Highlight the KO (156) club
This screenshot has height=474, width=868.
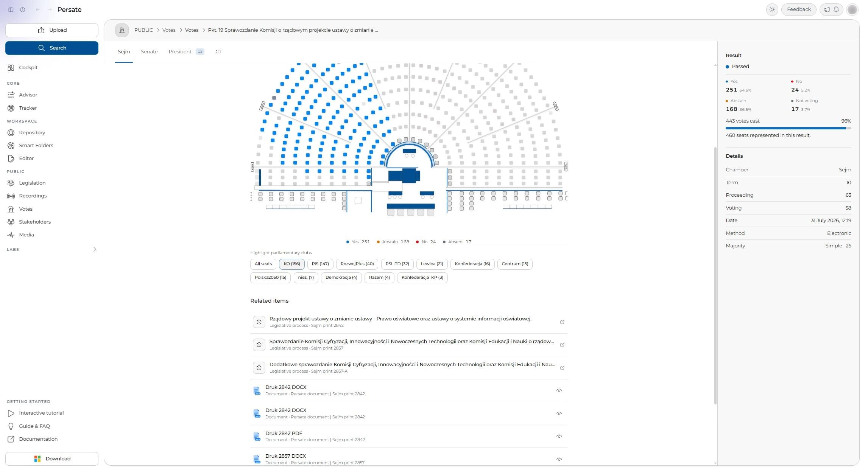click(291, 264)
